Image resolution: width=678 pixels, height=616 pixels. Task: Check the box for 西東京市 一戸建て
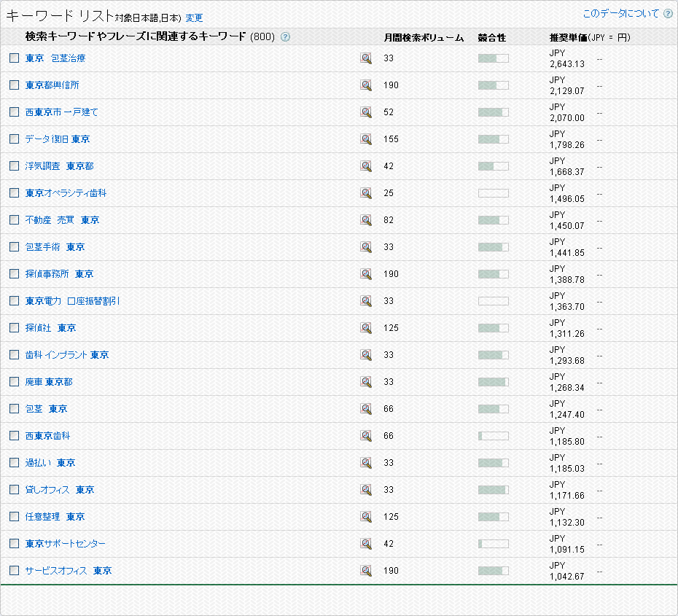click(14, 112)
